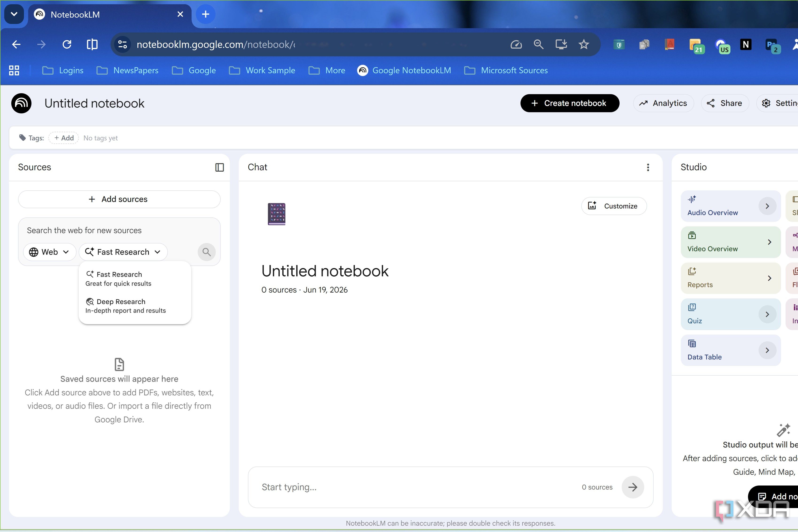The height and width of the screenshot is (532, 798).
Task: Add a tag with the + Add chip
Action: [x=64, y=138]
